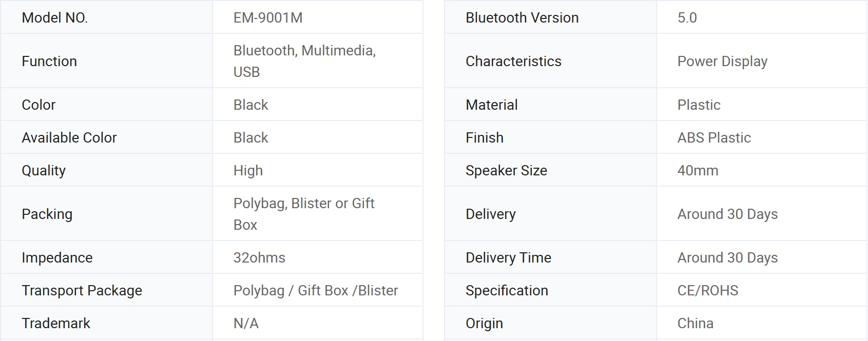This screenshot has width=868, height=341.
Task: Click the ABS Plastic finish value
Action: click(714, 138)
